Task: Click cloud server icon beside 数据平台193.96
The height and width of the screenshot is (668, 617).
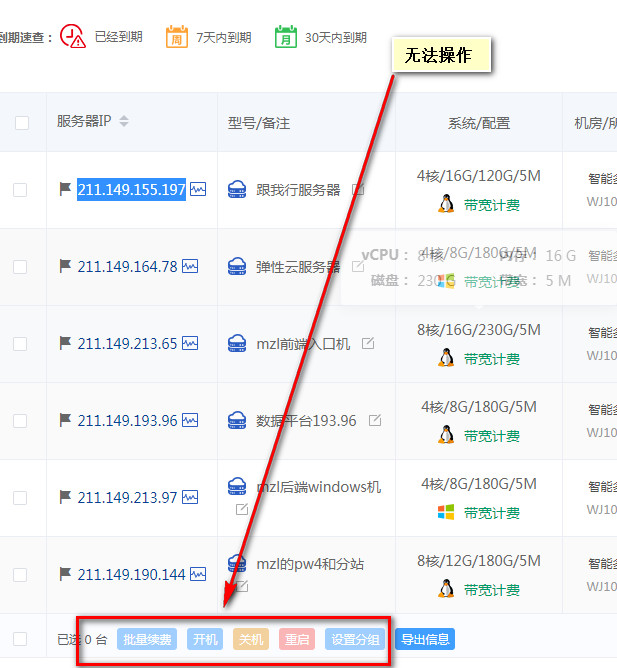Action: pyautogui.click(x=237, y=420)
